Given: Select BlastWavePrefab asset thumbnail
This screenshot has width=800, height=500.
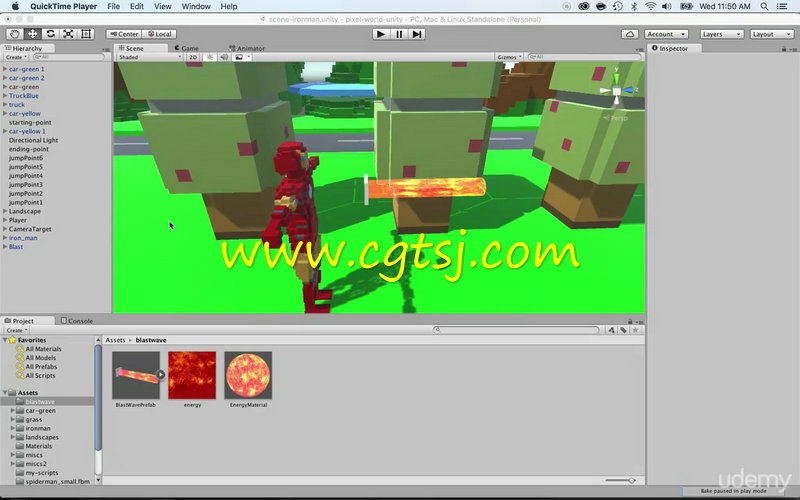Looking at the screenshot, I should pyautogui.click(x=136, y=375).
